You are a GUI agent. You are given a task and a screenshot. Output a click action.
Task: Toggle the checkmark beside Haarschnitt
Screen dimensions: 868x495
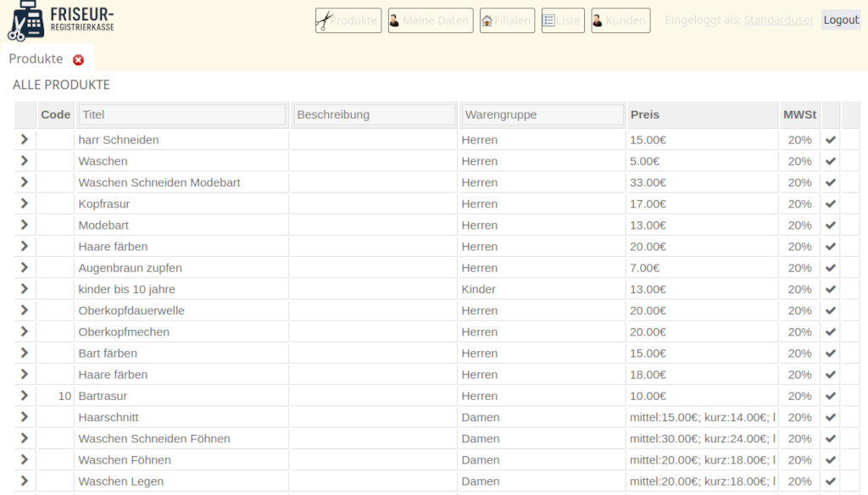click(830, 417)
